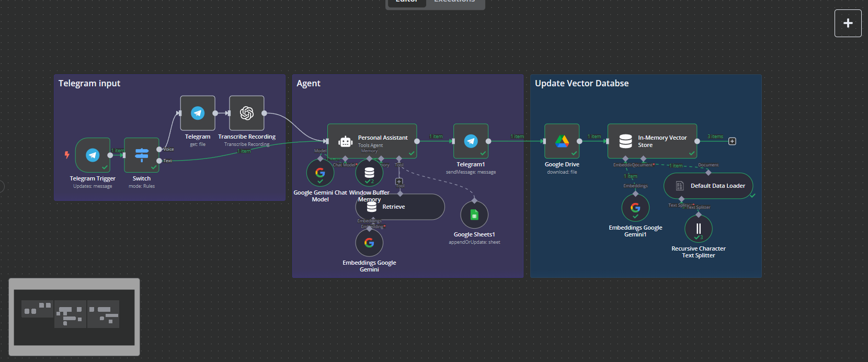
Task: Select the Google Gemini Chat Model node
Action: tap(320, 173)
